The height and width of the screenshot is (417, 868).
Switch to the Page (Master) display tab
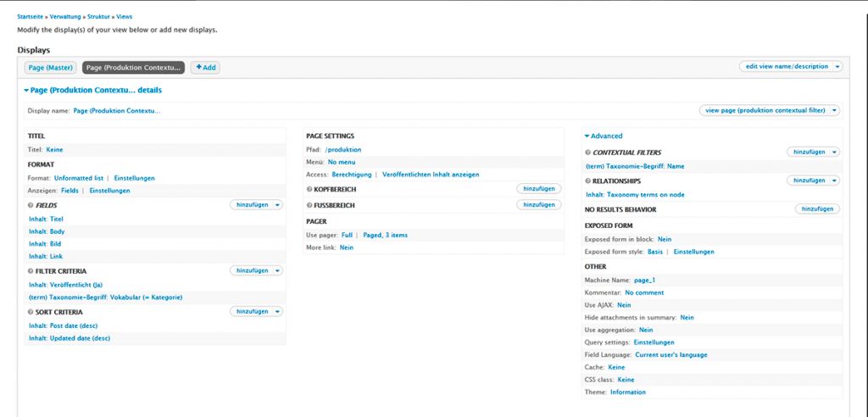click(x=50, y=67)
